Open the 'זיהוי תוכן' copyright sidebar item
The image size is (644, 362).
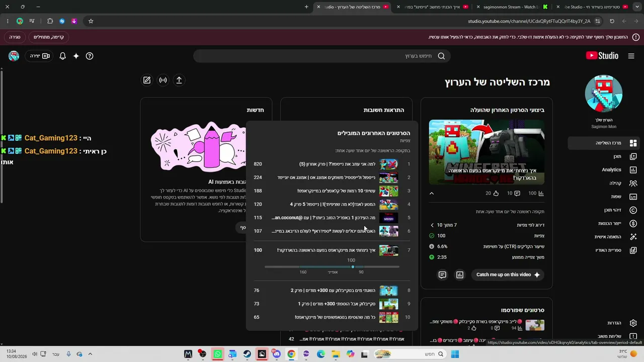603,210
